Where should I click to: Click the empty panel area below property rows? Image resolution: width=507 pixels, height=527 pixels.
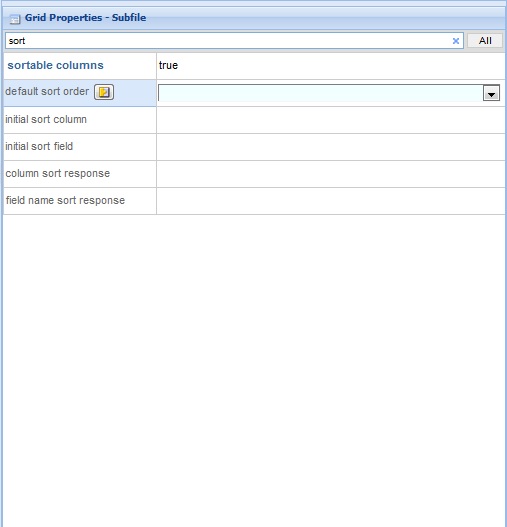(x=254, y=370)
